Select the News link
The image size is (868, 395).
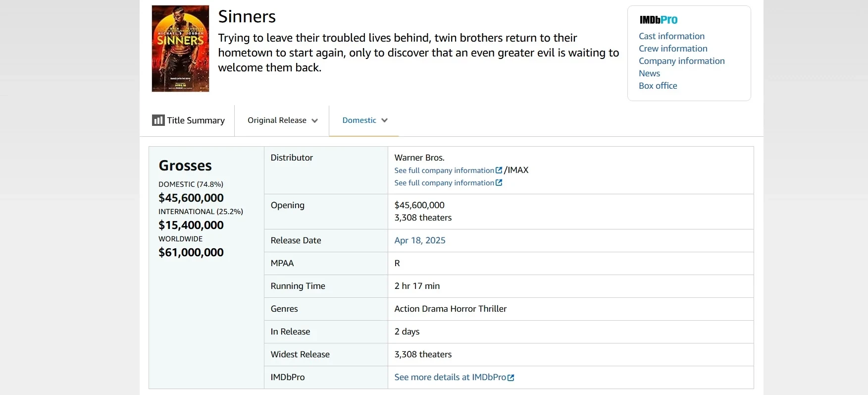pos(649,73)
